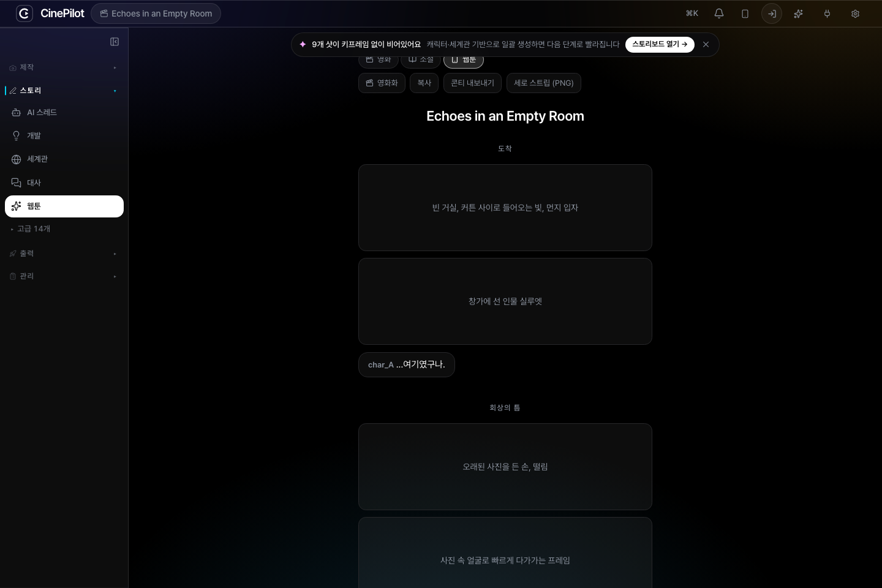Select the 창가에 선 인물 실루엣 panel
Viewport: 882px width, 588px height.
[x=505, y=301]
